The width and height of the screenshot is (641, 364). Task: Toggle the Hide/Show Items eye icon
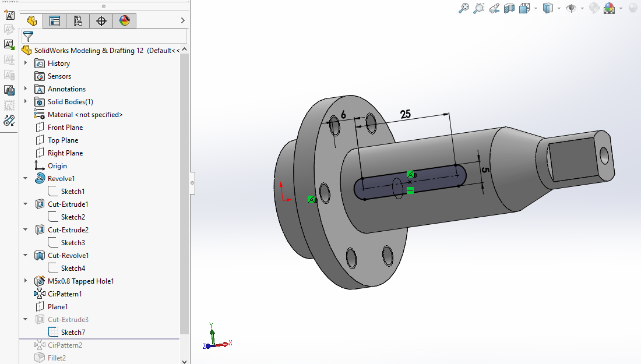click(572, 8)
